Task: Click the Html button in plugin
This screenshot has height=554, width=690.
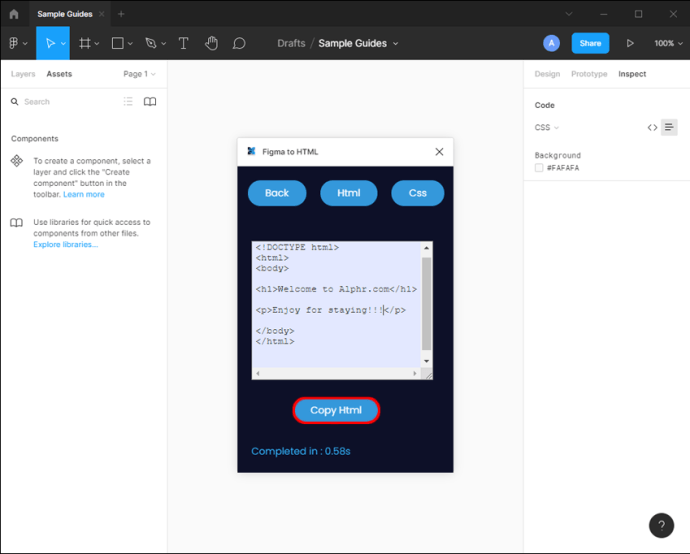Action: coord(349,193)
